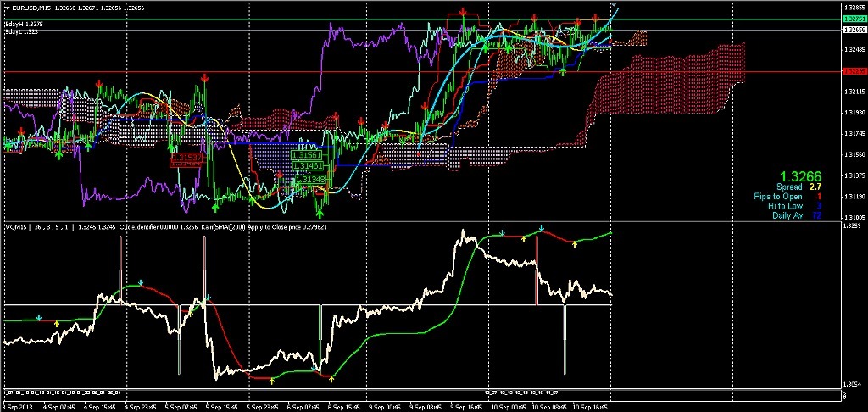Click the 6 Sep 15:45 time axis label
Viewport: 868px width, 412px height.
click(342, 407)
